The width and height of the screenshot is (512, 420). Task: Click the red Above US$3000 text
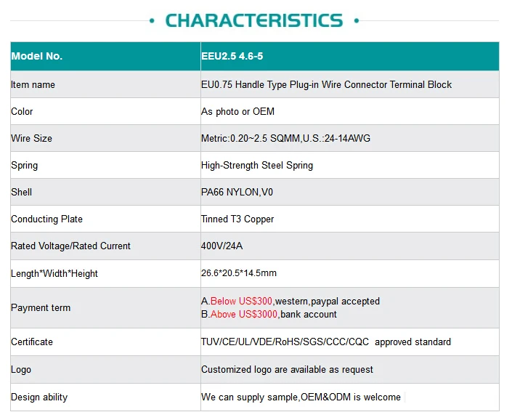[244, 314]
